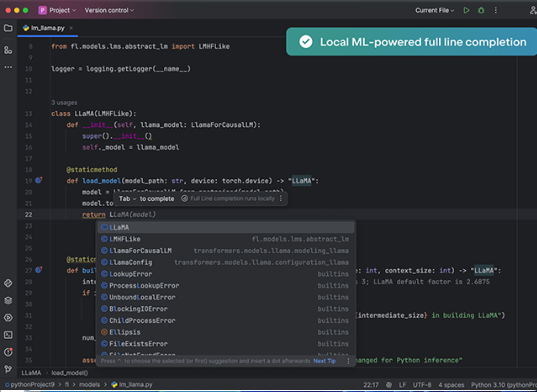Click LLaMA in the editor breadcrumb
Screen dimensions: 537x392
coord(31,373)
